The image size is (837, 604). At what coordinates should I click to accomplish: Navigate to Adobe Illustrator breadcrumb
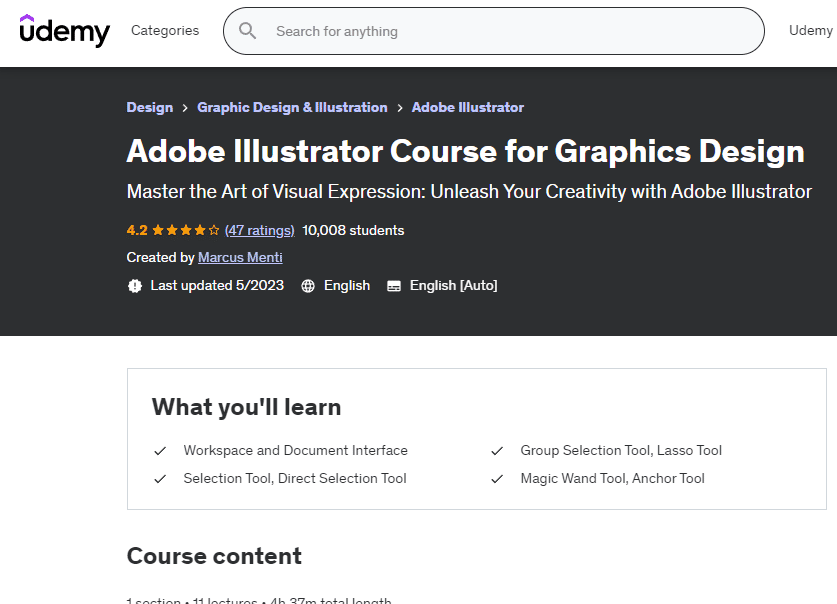(468, 107)
